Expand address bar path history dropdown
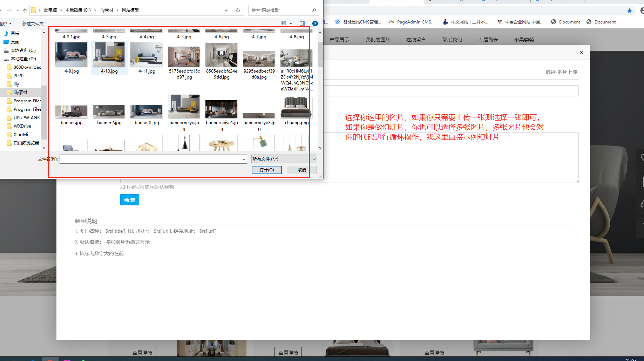644x361 pixels. 226,10
